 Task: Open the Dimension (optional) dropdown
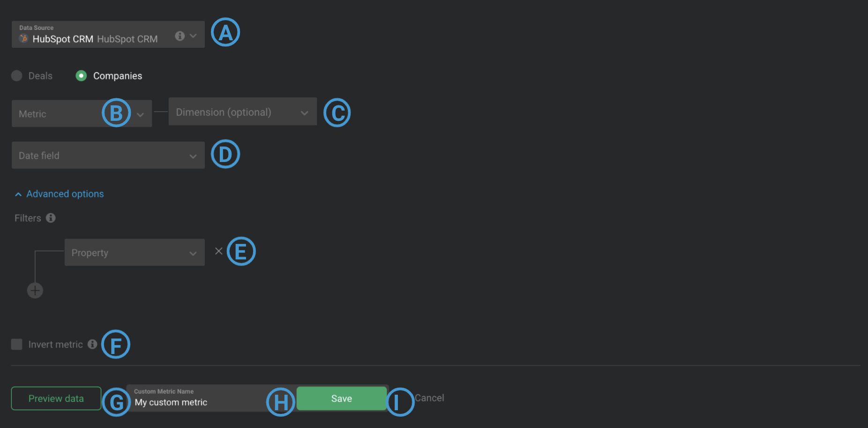click(x=243, y=111)
